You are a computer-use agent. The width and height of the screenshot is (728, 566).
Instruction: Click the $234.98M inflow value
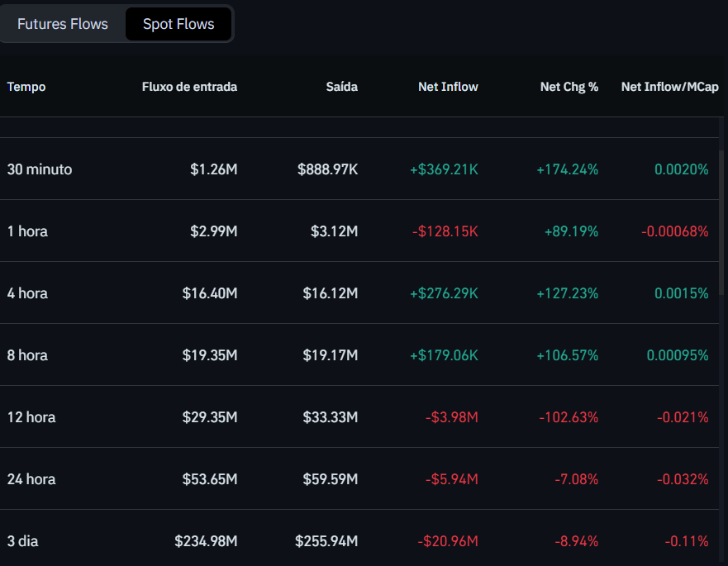point(205,541)
